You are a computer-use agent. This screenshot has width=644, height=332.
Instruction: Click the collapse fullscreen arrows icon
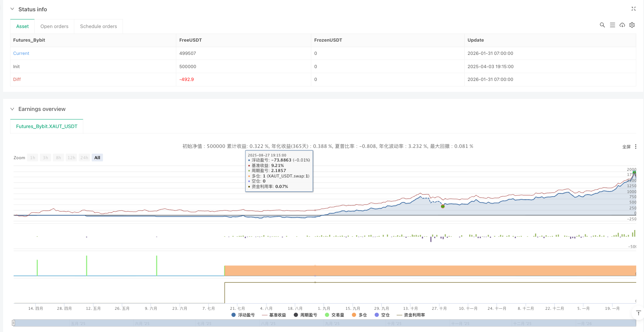633,9
